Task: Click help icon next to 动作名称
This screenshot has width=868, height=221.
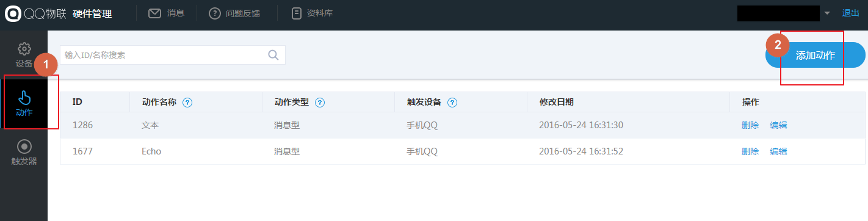Action: (187, 103)
